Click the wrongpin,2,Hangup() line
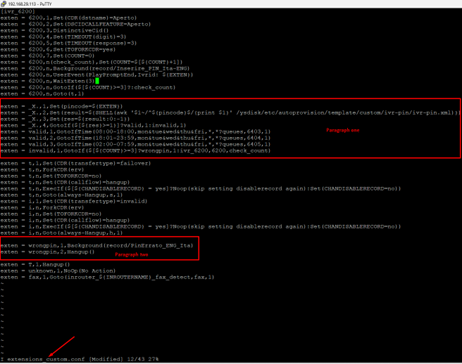Image resolution: width=462 pixels, height=364 pixels. [47, 252]
